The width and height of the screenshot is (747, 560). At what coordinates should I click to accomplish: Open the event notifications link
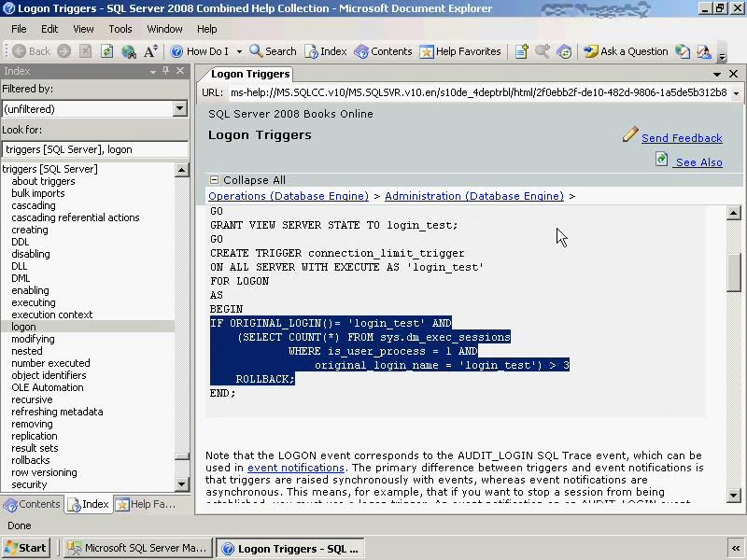point(295,468)
